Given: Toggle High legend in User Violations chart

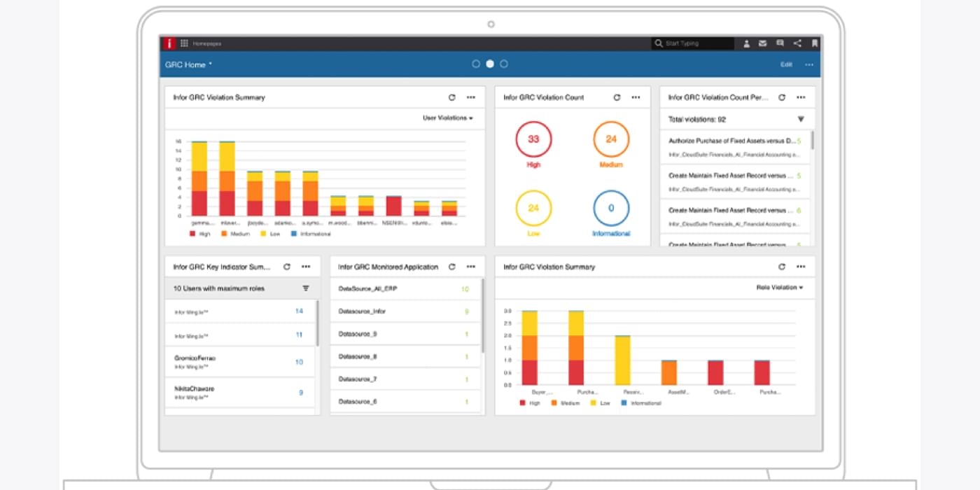Looking at the screenshot, I should (199, 234).
